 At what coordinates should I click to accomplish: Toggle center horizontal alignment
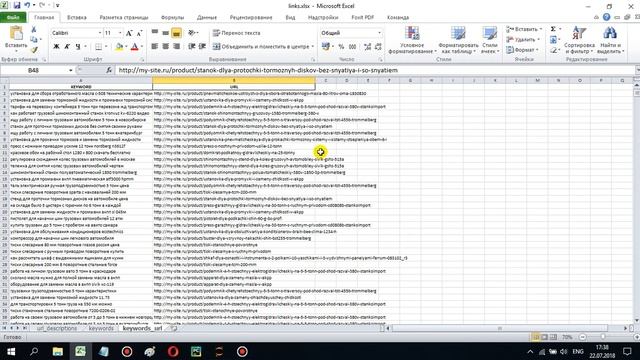click(x=165, y=47)
